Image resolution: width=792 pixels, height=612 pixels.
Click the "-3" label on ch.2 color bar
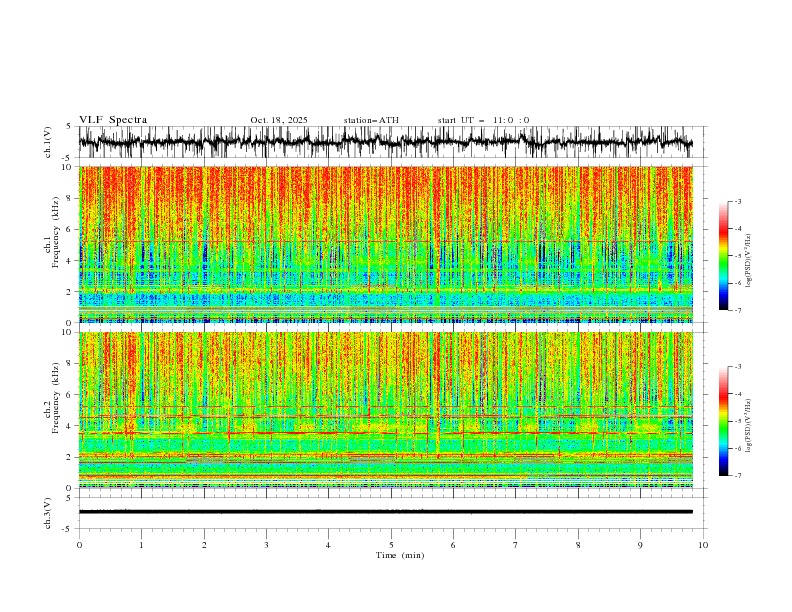pos(737,367)
